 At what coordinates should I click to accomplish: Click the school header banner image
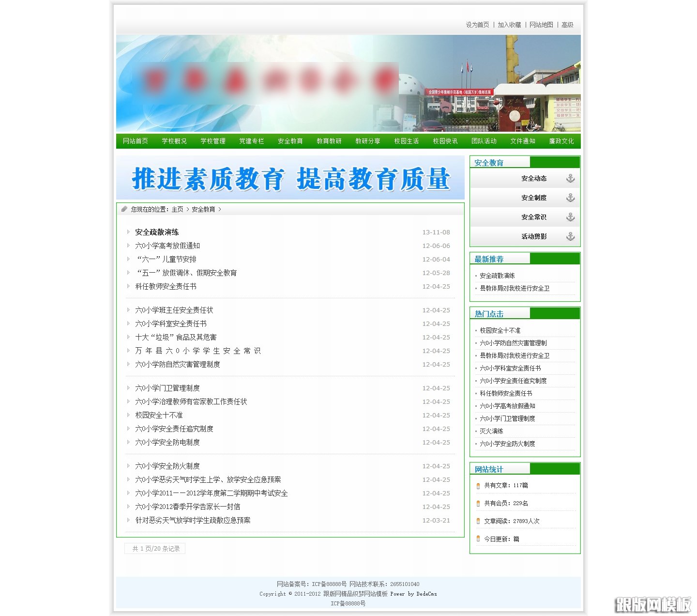[348, 83]
